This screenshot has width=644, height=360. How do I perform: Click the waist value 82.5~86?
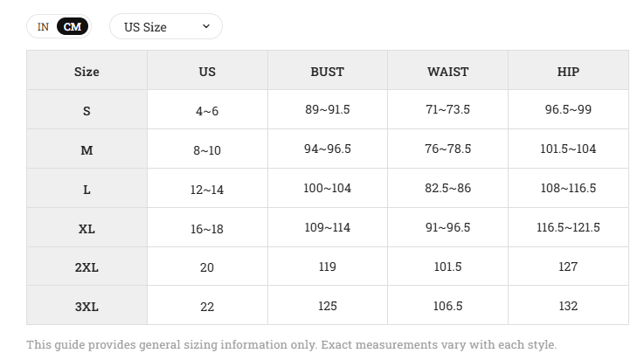point(447,188)
